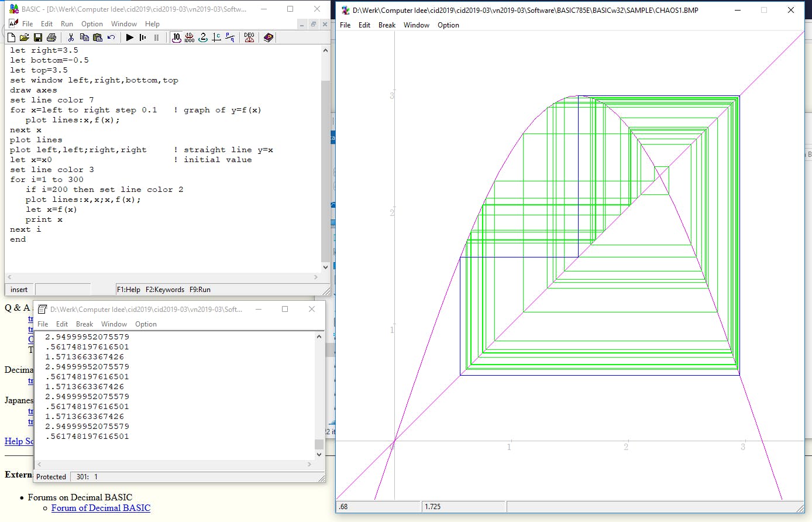Open the Run menu in BASIC editor
The height and width of the screenshot is (522, 812).
click(67, 24)
